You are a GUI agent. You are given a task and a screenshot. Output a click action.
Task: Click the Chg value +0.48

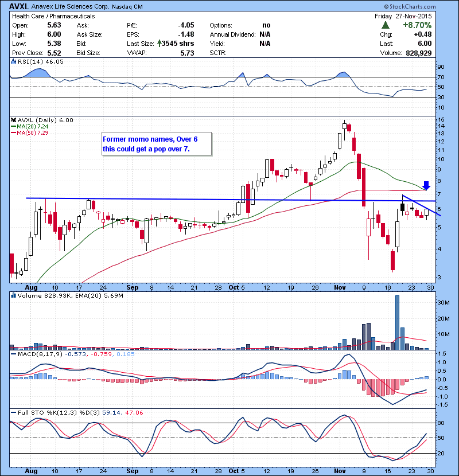coord(423,34)
